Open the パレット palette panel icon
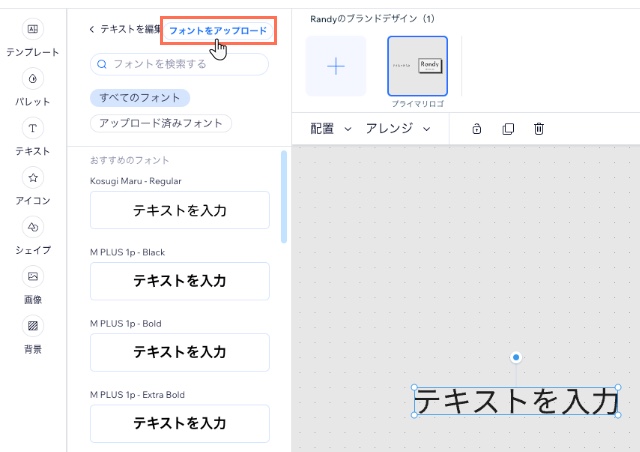The image size is (640, 452). [x=33, y=78]
